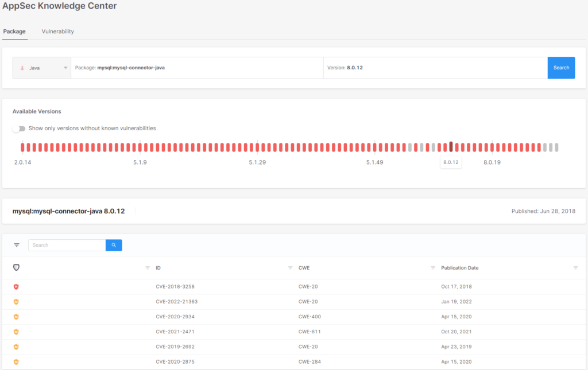Open vulnerability CVE-2022-21363
The width and height of the screenshot is (588, 370).
(x=177, y=302)
